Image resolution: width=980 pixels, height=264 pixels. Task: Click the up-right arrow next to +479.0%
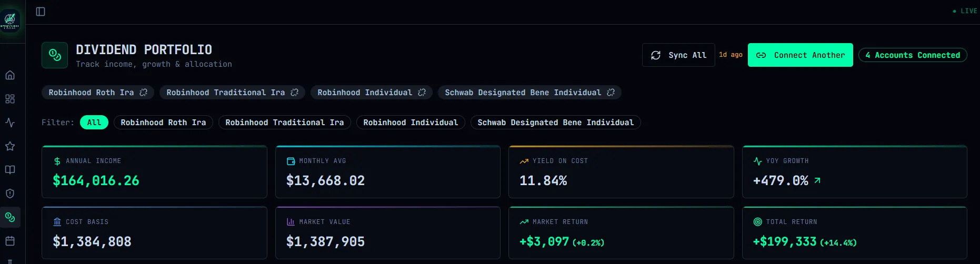[x=817, y=180]
